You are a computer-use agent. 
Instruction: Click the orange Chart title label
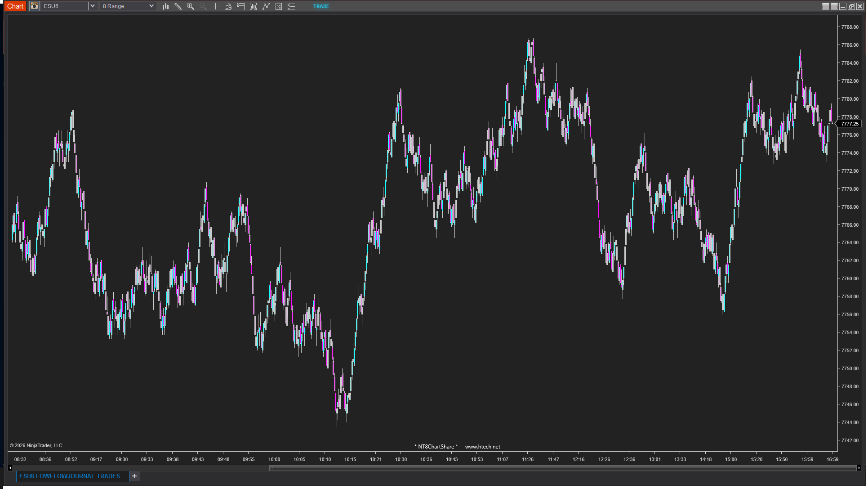[x=15, y=6]
